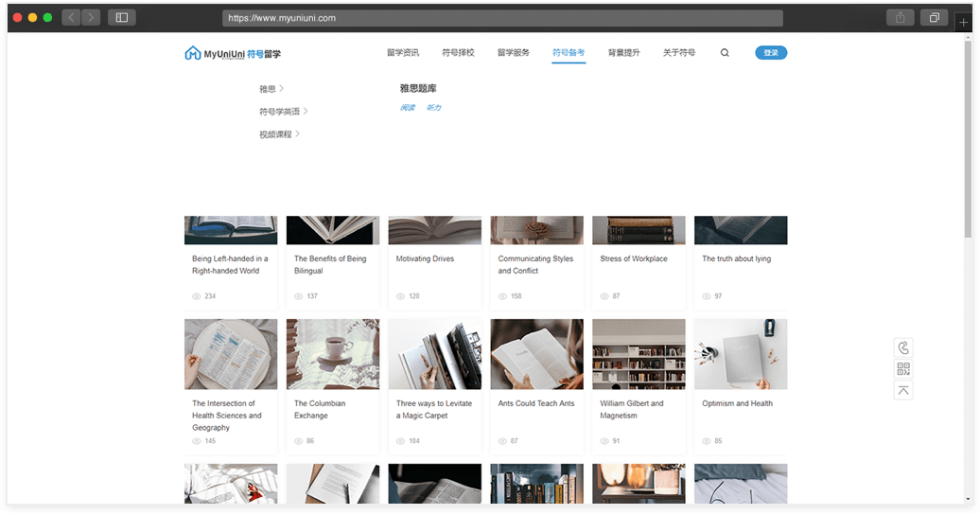The width and height of the screenshot is (980, 515).
Task: Click the 听力 link under 雅思题库
Action: [434, 108]
